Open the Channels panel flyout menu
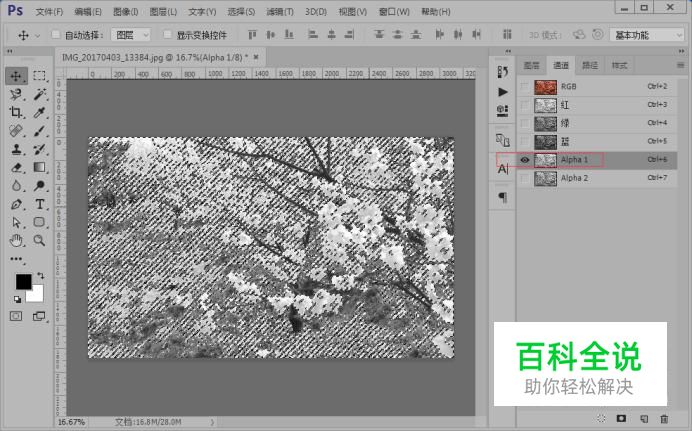The height and width of the screenshot is (431, 692). point(681,65)
